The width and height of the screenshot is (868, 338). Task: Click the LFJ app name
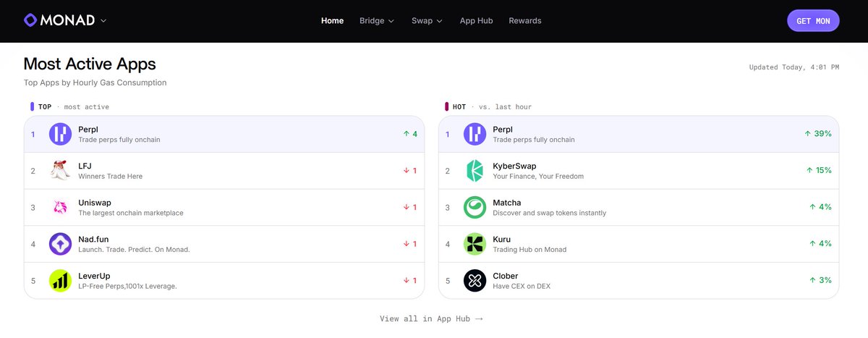pyautogui.click(x=85, y=166)
